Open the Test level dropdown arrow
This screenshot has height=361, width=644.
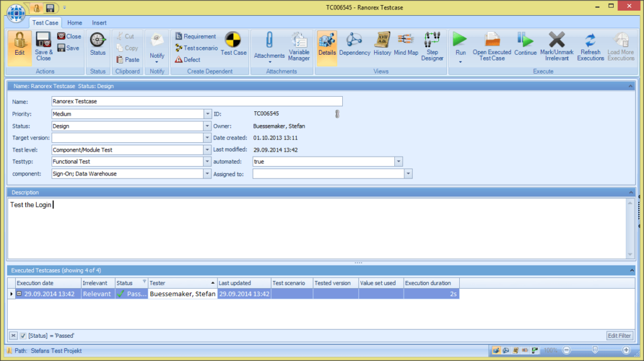point(208,150)
